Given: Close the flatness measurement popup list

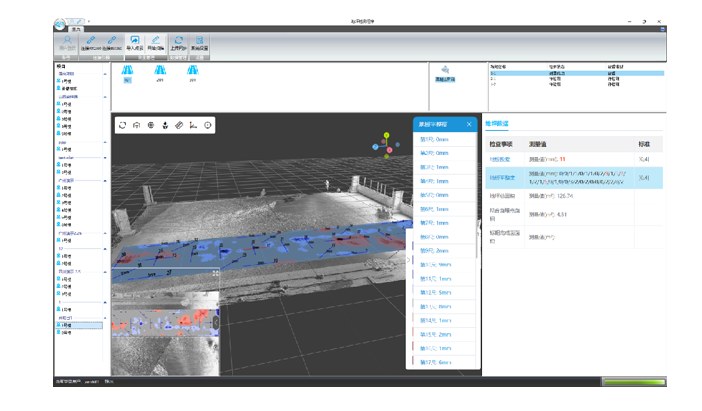Looking at the screenshot, I should [x=469, y=124].
